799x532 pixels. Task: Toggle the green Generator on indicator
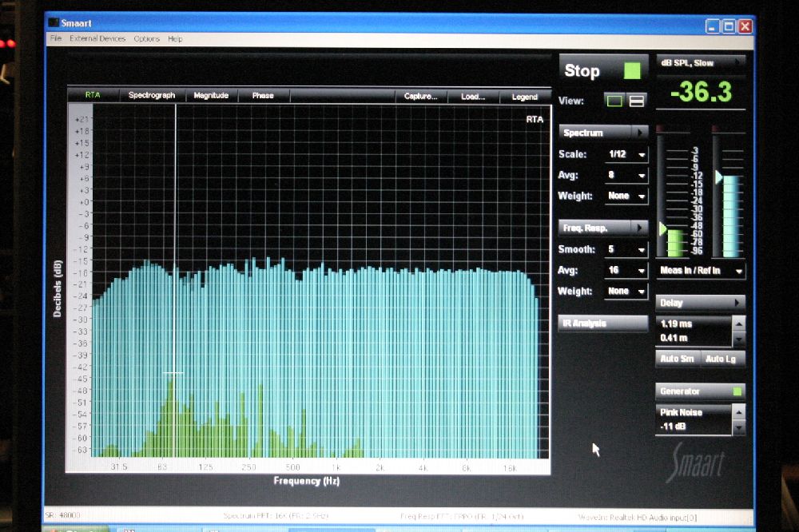[x=737, y=391]
